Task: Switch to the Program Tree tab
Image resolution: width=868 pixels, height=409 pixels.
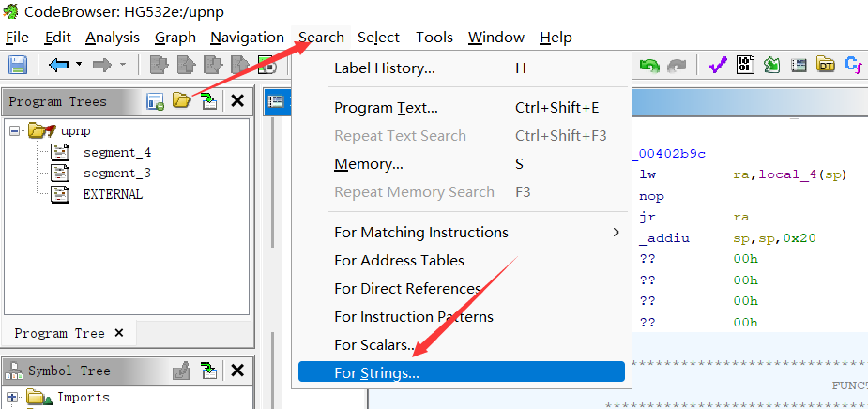Action: pyautogui.click(x=59, y=333)
